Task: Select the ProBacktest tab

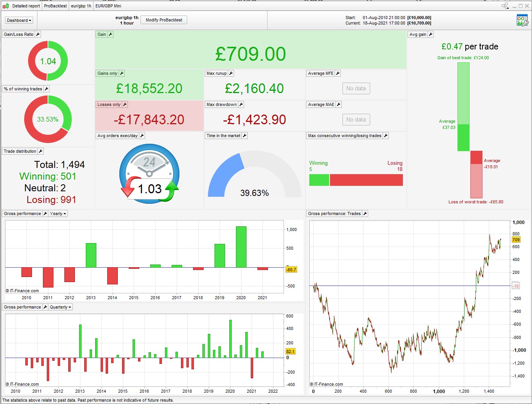Action: pyautogui.click(x=55, y=6)
